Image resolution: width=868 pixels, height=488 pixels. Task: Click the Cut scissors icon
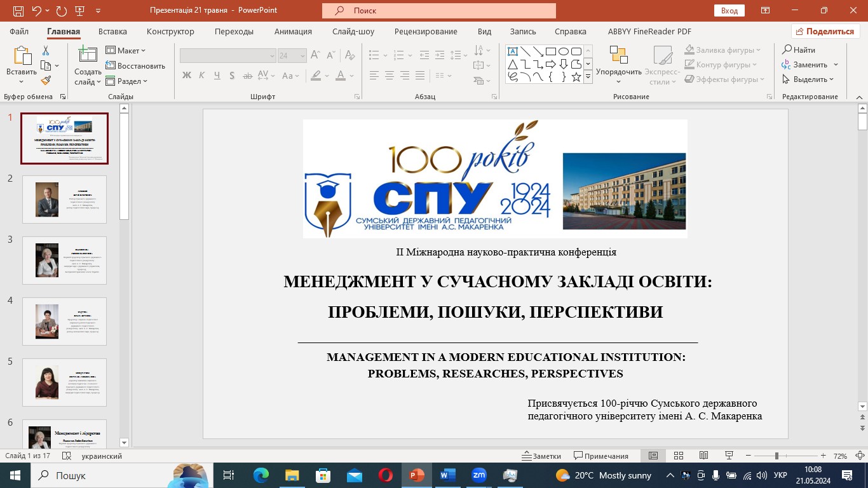click(46, 51)
